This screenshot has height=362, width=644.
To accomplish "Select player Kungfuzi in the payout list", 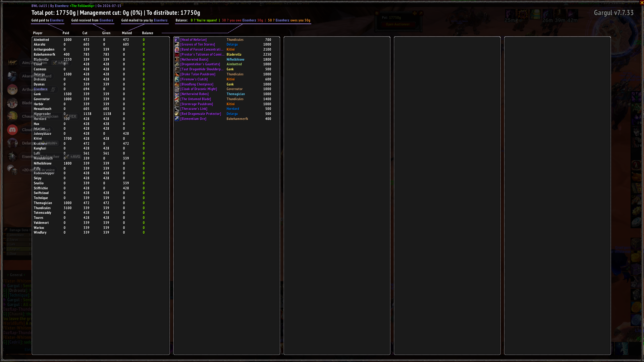I will click(x=40, y=148).
